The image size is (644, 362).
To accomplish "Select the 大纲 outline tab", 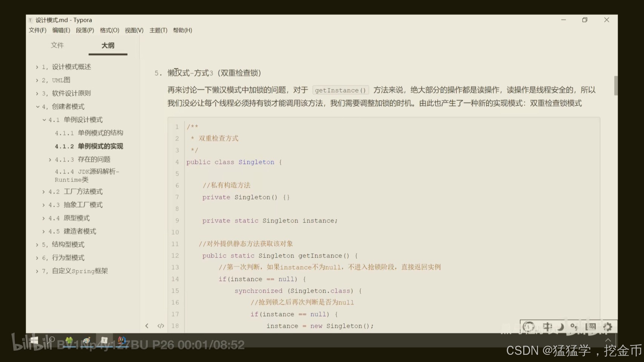I will (108, 46).
